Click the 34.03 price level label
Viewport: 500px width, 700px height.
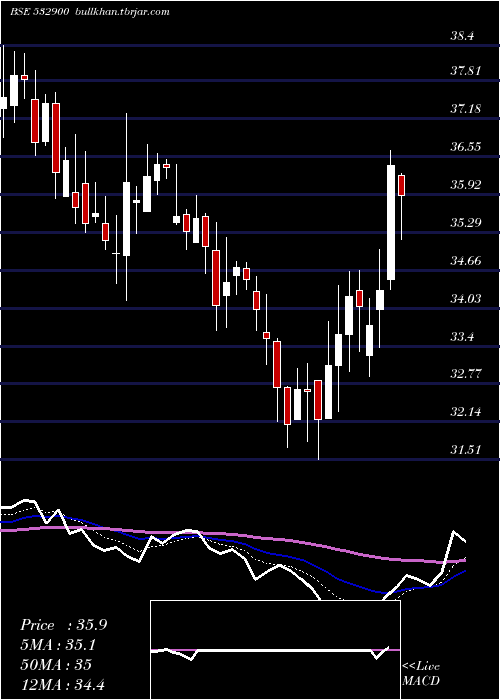[x=466, y=298]
